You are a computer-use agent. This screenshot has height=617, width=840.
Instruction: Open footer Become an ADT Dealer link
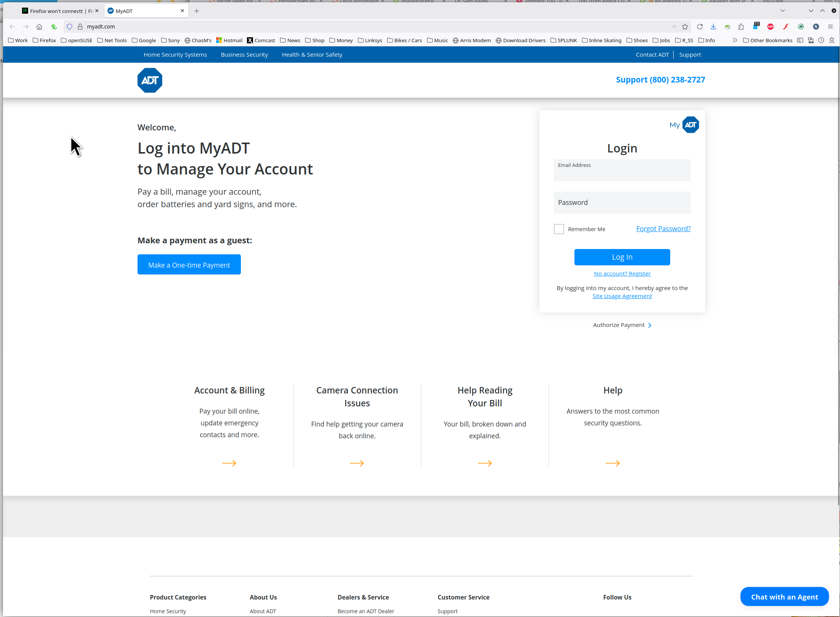365,611
